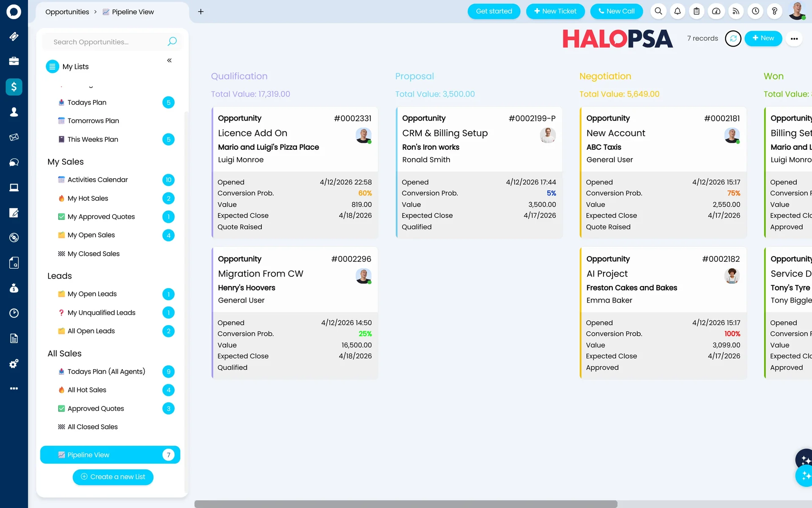Image resolution: width=812 pixels, height=508 pixels.
Task: Open the three-dot options menu beside New
Action: pos(794,39)
